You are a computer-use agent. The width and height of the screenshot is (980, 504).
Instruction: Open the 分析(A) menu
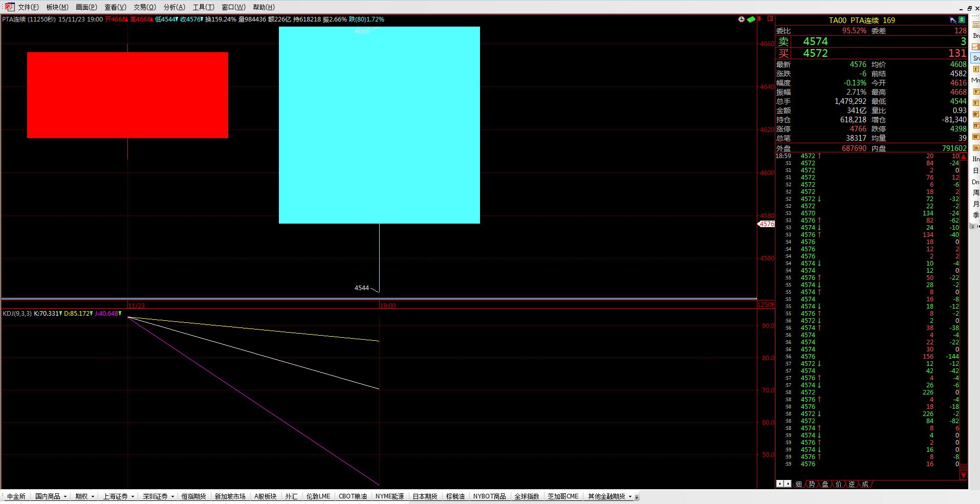point(175,7)
